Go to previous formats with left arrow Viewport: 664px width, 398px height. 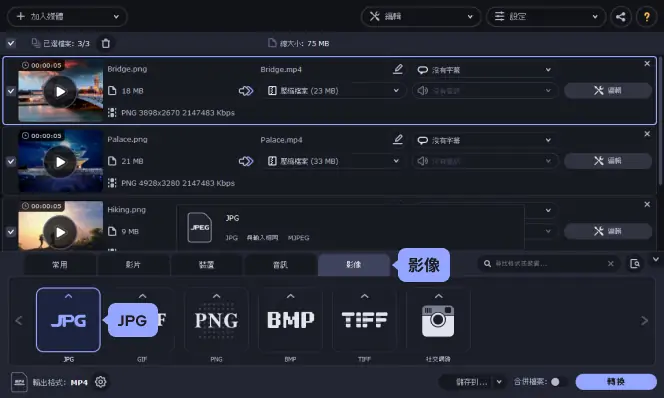point(19,321)
